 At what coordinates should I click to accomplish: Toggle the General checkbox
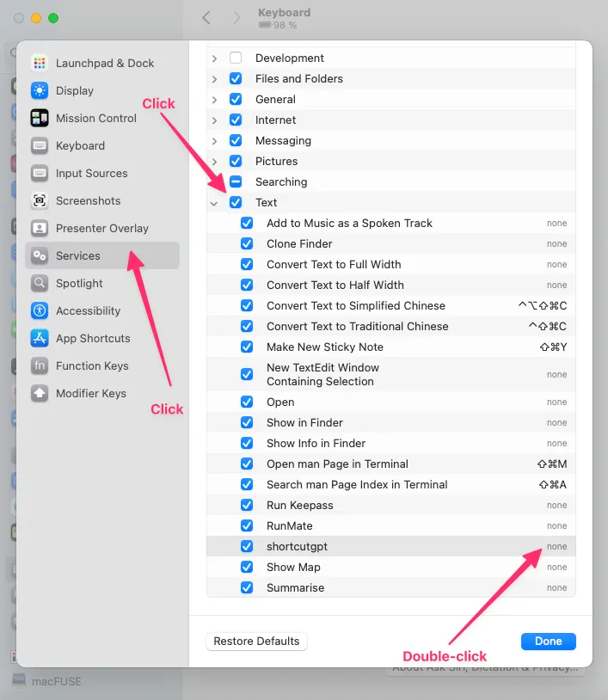click(236, 99)
